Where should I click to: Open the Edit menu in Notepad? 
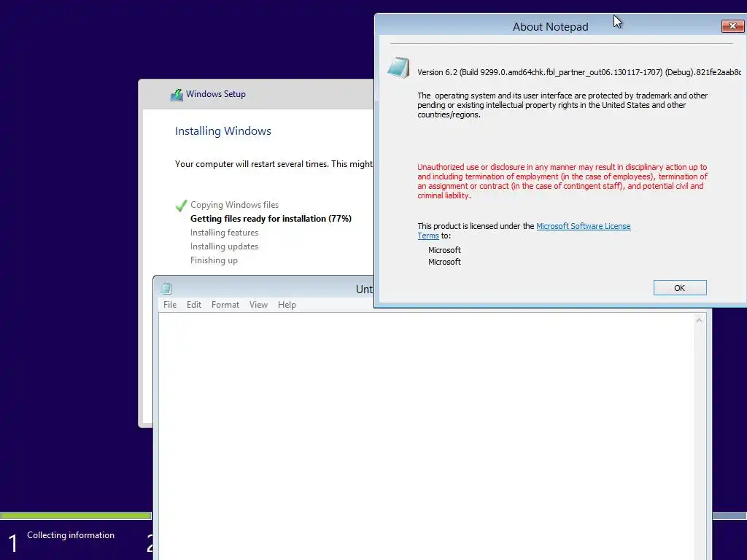(x=194, y=305)
